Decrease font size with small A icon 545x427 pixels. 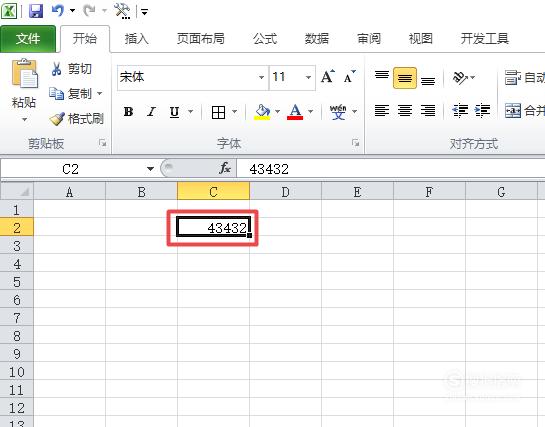click(x=349, y=77)
